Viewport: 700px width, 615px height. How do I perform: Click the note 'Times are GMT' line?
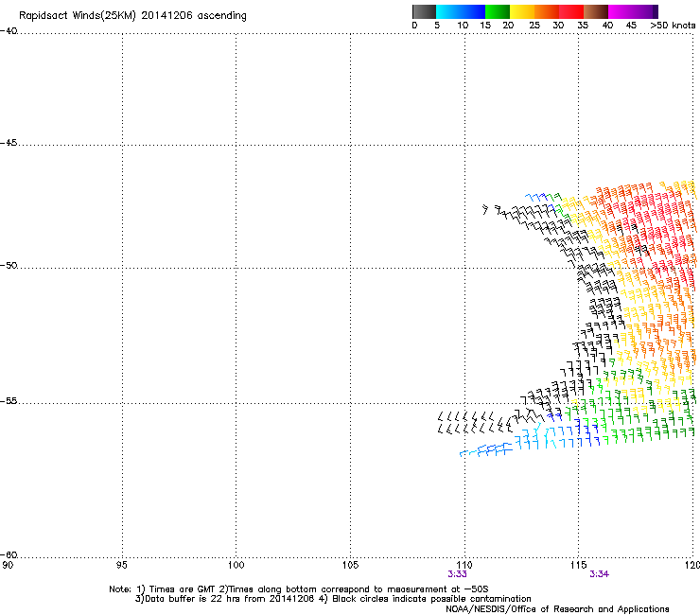(x=299, y=589)
